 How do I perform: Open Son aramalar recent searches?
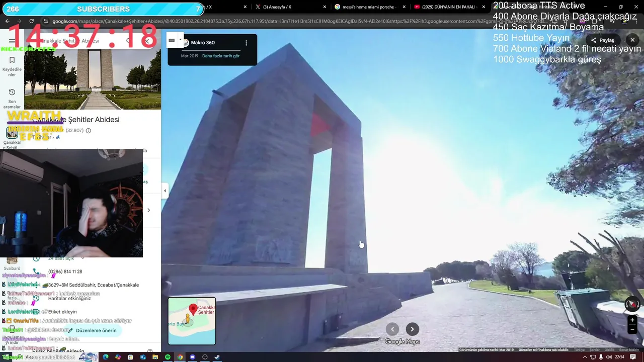tap(12, 99)
